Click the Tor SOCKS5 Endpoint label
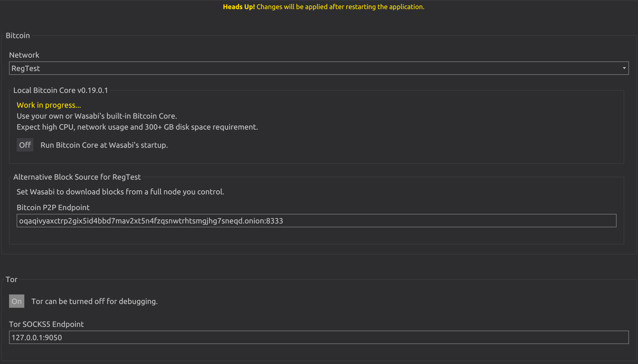 (x=46, y=324)
